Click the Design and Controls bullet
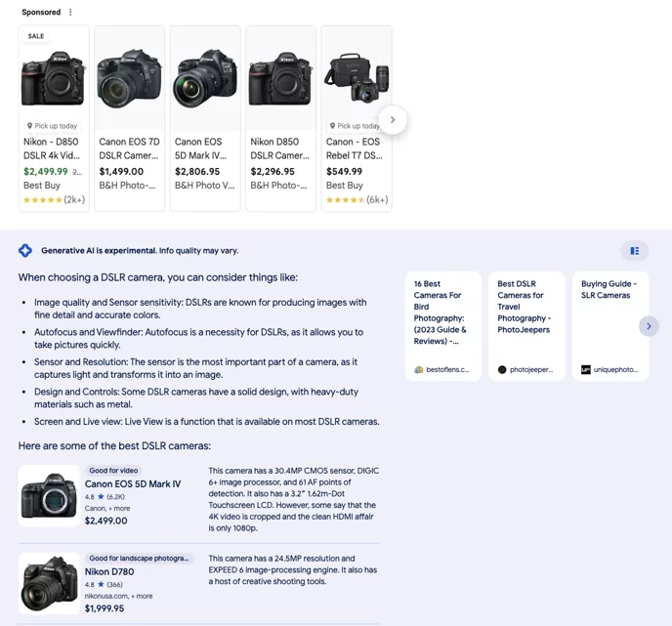The width and height of the screenshot is (672, 626). tap(196, 398)
